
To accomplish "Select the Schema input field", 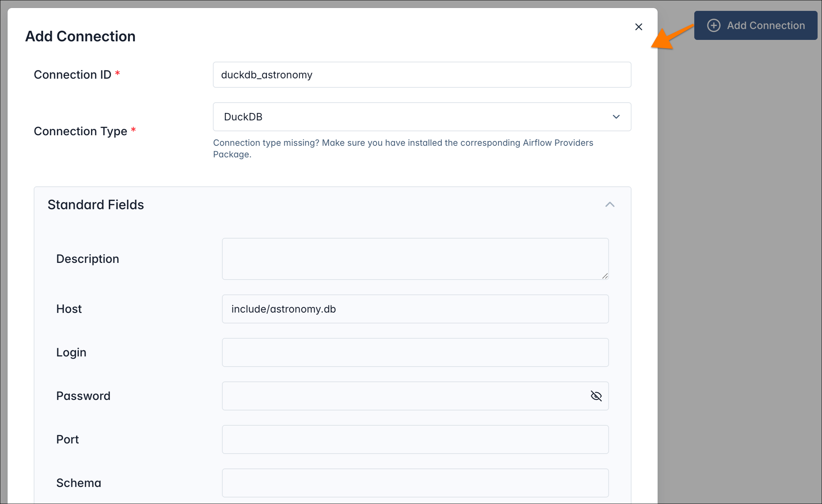I will (x=415, y=483).
